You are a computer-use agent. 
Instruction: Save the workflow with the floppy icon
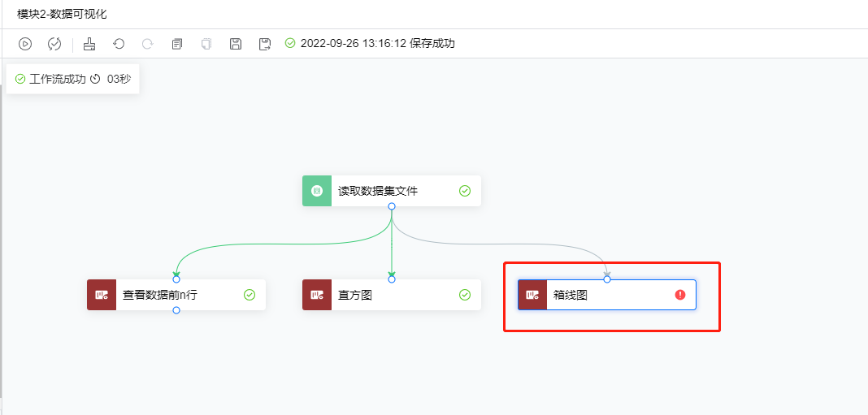(x=236, y=44)
